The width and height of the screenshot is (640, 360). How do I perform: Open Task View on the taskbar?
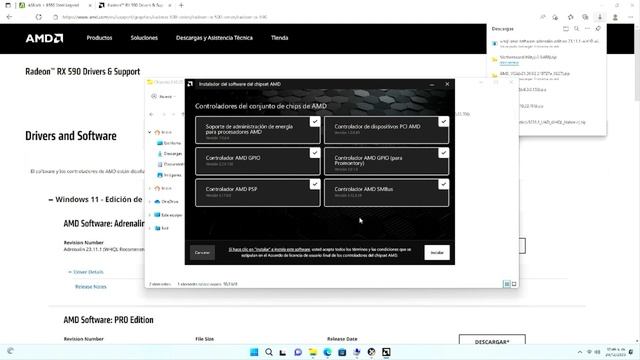coord(283,352)
